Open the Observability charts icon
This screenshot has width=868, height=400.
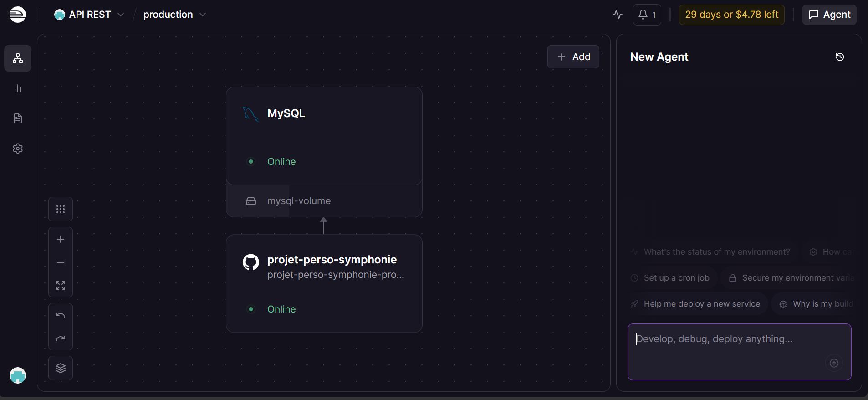click(x=18, y=88)
